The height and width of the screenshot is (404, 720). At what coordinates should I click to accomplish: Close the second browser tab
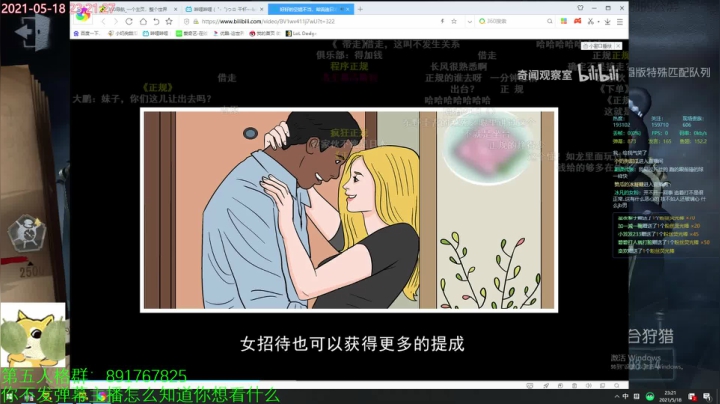[x=262, y=9]
